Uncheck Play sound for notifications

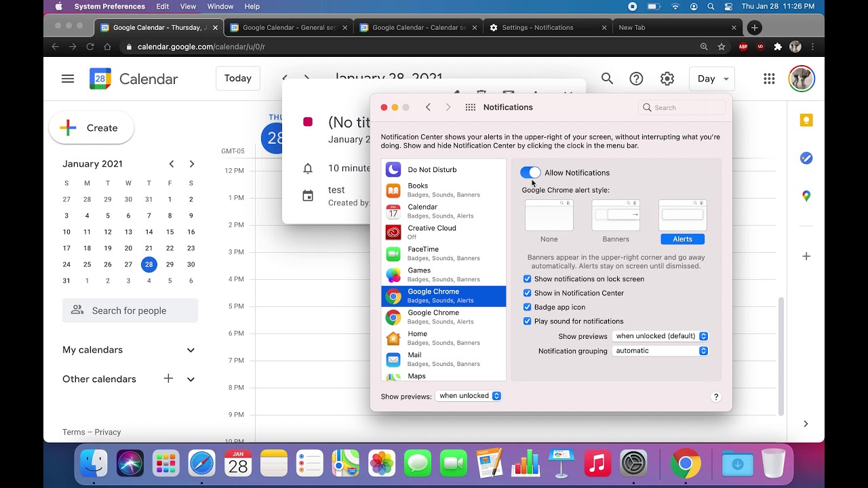coord(527,321)
